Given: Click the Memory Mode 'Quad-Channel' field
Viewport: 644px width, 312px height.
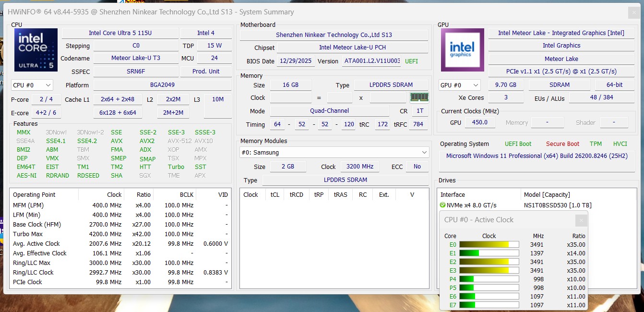Looking at the screenshot, I should click(330, 111).
